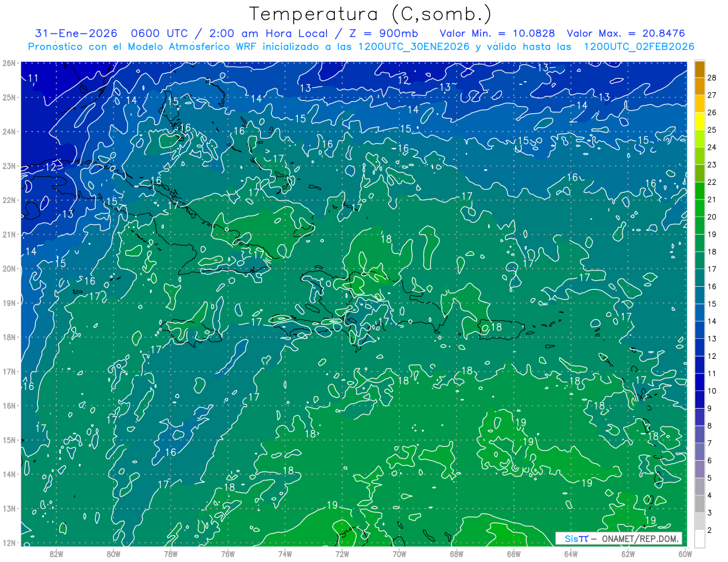The width and height of the screenshot is (728, 562).
Task: Click the "68W" longitude axis label
Action: (x=456, y=554)
